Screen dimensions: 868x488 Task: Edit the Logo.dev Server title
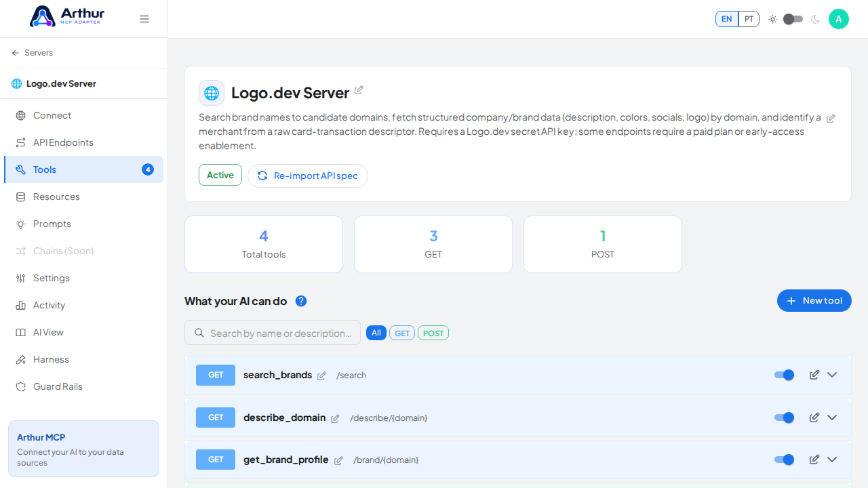(x=359, y=90)
